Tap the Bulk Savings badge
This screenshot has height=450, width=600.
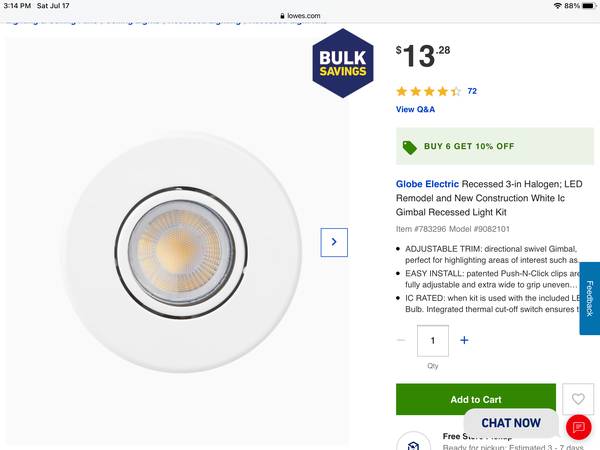point(343,63)
